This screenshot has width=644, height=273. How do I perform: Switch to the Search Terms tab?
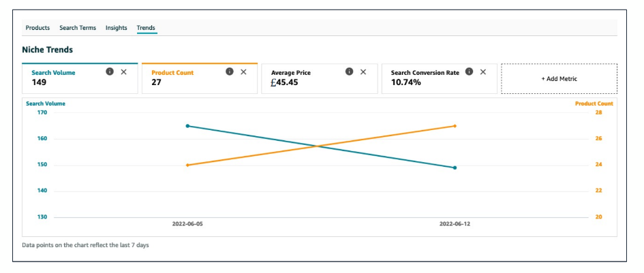point(78,28)
